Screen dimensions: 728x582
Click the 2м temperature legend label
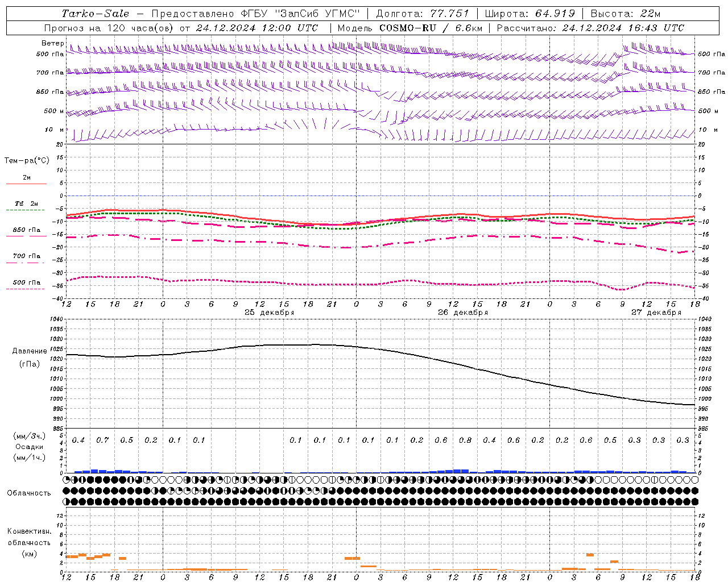[x=27, y=177]
